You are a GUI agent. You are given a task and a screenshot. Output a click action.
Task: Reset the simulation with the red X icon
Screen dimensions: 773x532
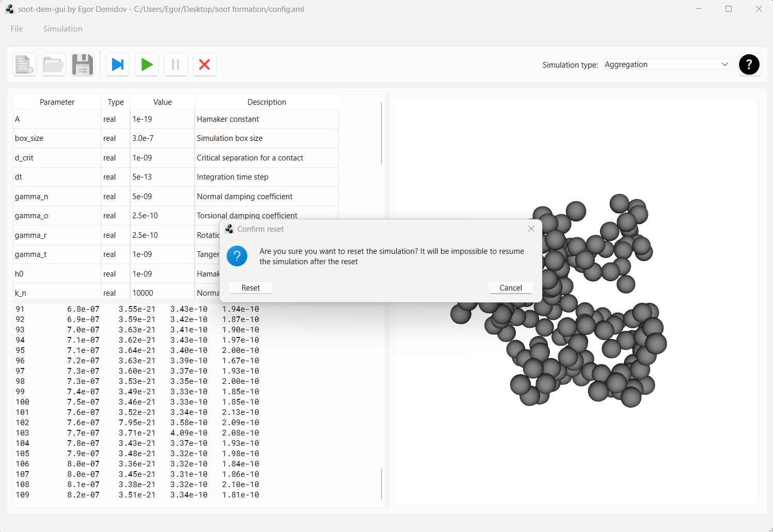click(x=204, y=65)
